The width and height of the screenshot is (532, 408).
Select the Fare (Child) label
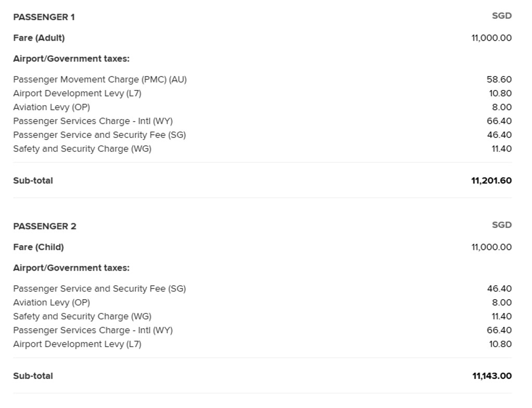(x=39, y=247)
